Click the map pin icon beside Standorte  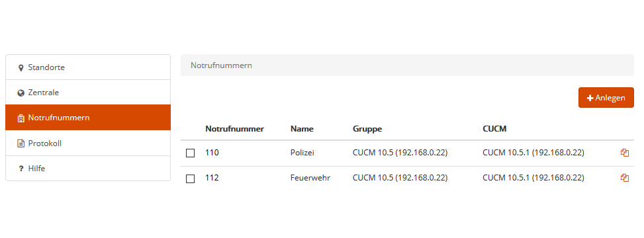click(21, 67)
